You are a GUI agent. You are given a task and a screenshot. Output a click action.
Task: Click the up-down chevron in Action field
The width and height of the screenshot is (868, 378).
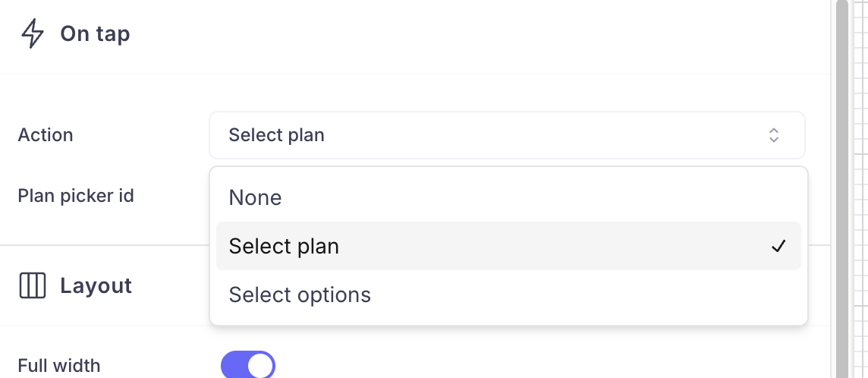(x=774, y=135)
